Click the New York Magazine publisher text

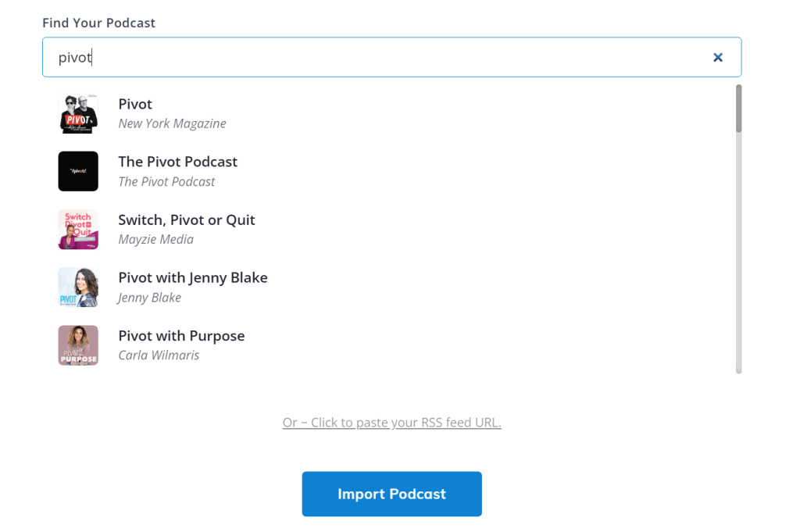tap(172, 123)
